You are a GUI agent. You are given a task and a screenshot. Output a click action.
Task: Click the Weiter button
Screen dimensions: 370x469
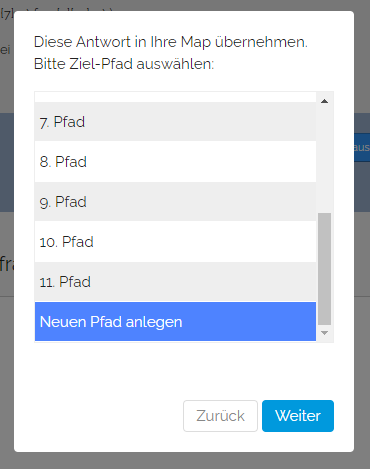click(x=298, y=416)
